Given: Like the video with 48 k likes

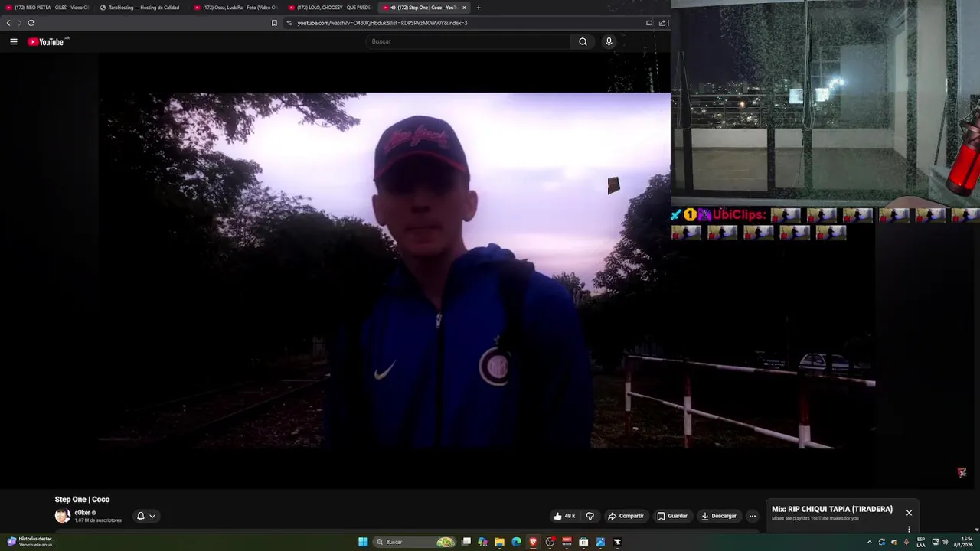Looking at the screenshot, I should coord(564,516).
